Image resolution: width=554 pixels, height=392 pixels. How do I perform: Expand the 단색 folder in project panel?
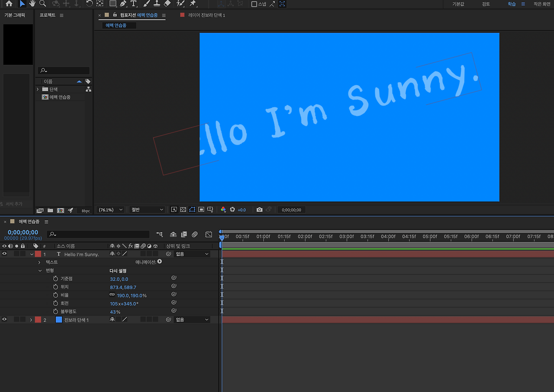[x=38, y=89]
